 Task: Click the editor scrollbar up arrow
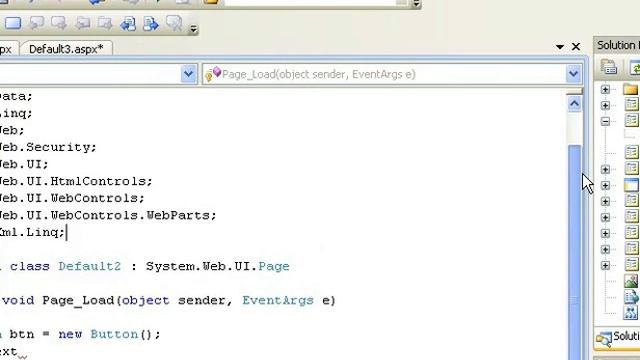(x=574, y=104)
